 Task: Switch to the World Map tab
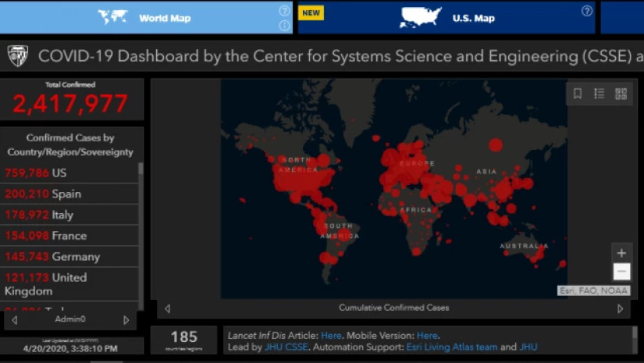click(146, 18)
